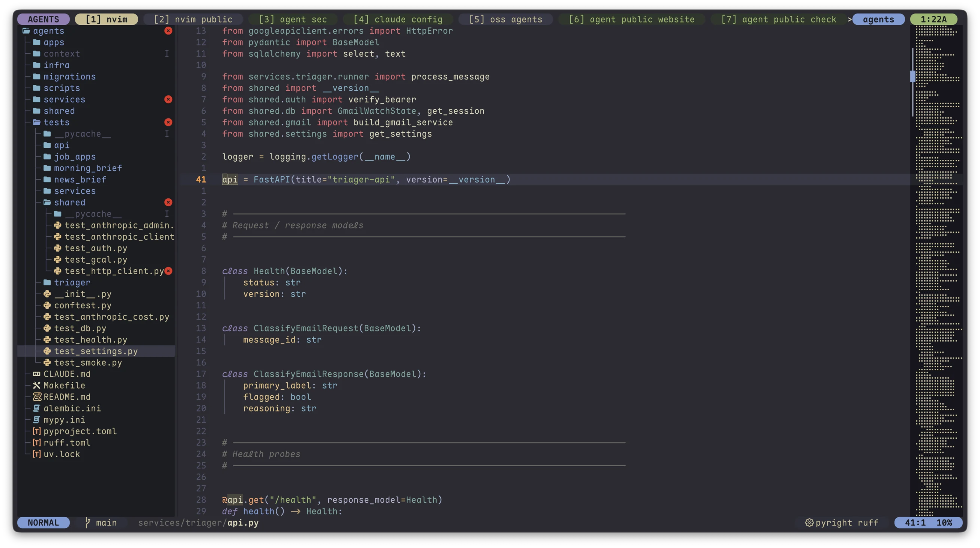Click the icon of uv.lock
The image size is (980, 548).
[36, 454]
